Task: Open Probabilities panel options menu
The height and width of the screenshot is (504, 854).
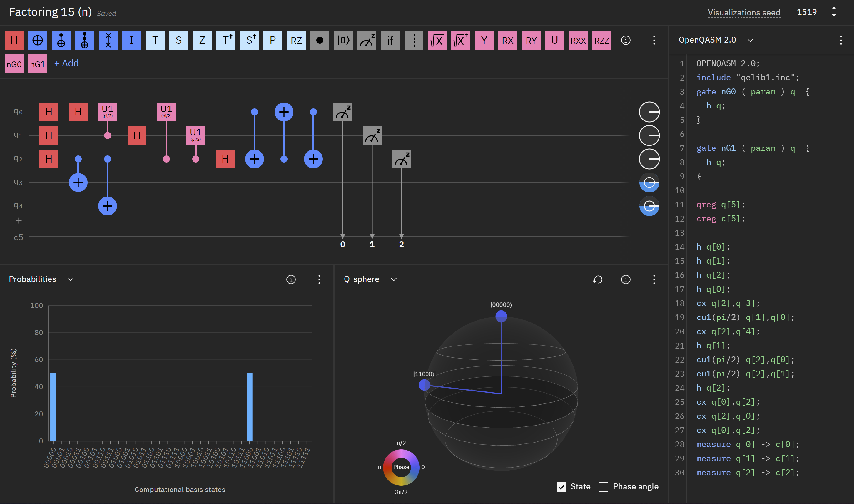Action: [x=319, y=279]
